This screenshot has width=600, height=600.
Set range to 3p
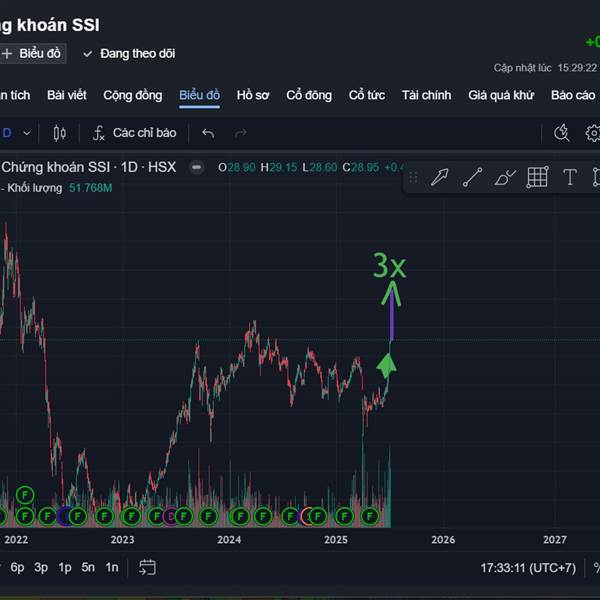[41, 567]
